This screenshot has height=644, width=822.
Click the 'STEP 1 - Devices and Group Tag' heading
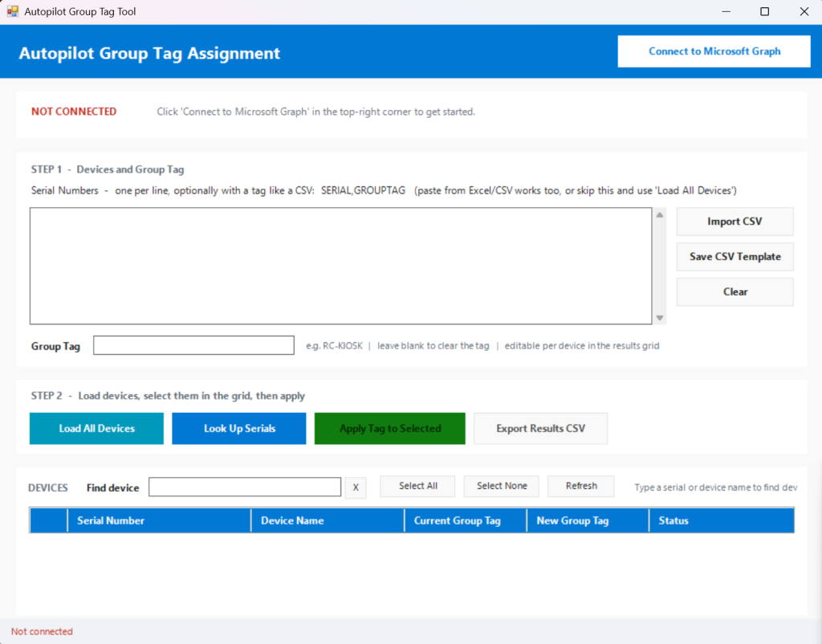(108, 169)
